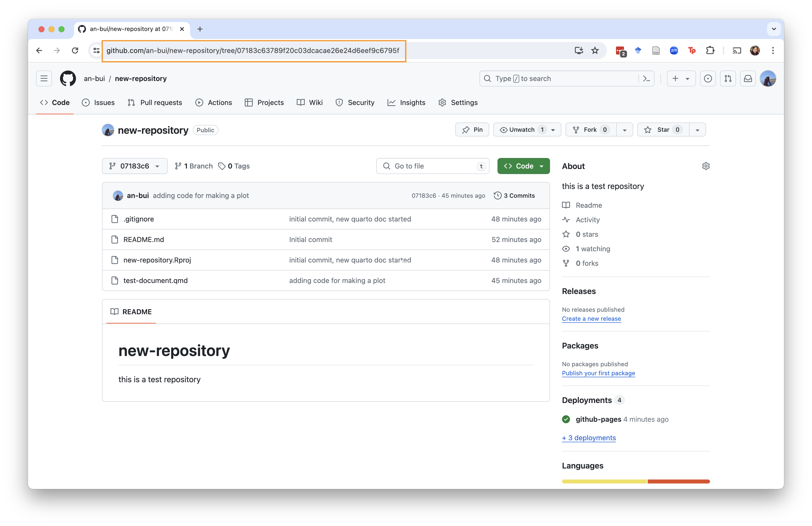
Task: Open the pull requests icon in header
Action: [x=728, y=78]
